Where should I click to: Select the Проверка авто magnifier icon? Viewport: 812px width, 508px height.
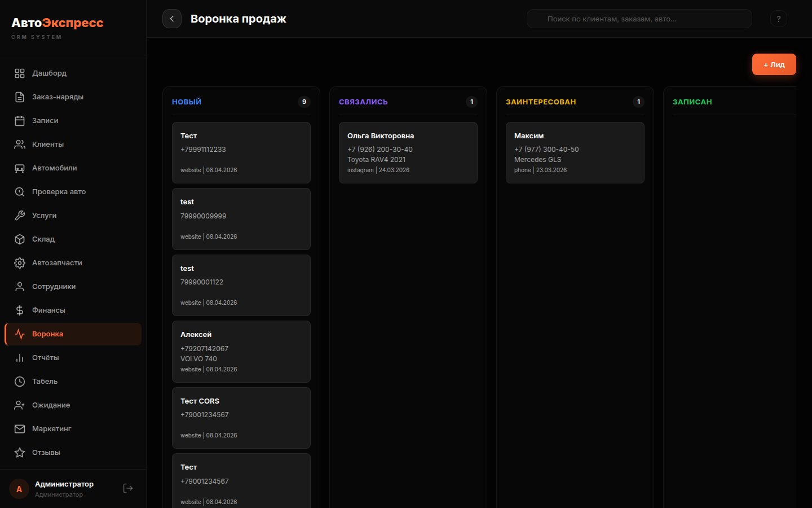click(x=20, y=191)
